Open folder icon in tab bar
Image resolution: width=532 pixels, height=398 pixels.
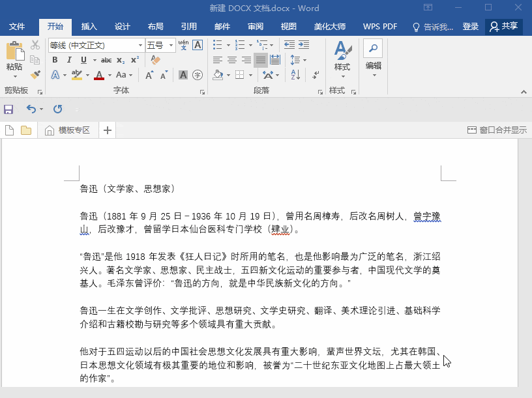tap(26, 130)
